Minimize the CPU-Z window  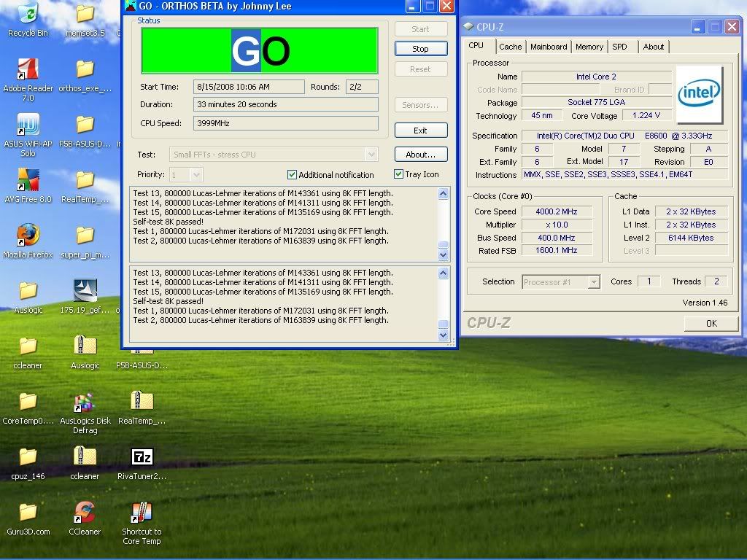pyautogui.click(x=697, y=27)
